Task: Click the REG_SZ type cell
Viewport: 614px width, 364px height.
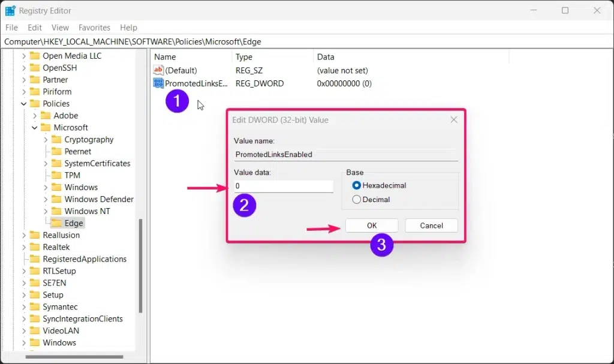Action: [249, 71]
